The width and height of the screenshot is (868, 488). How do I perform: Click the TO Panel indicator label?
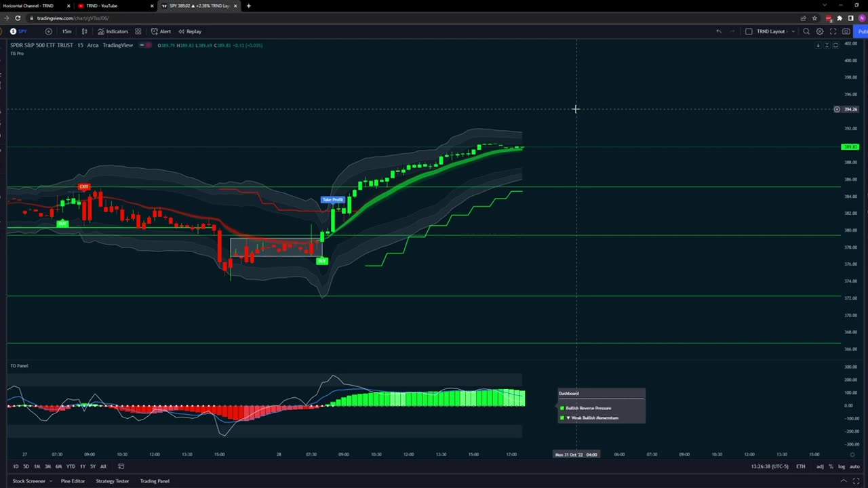click(x=19, y=366)
